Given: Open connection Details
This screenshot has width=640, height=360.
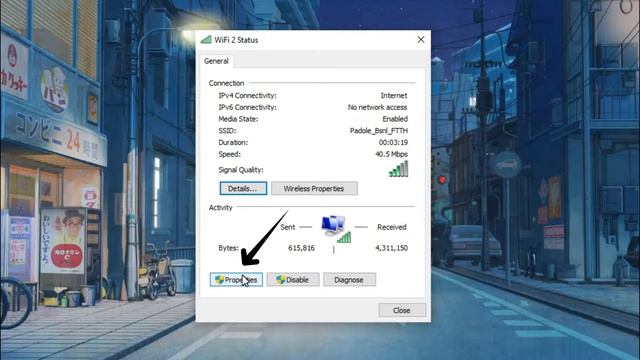Looking at the screenshot, I should tap(243, 189).
